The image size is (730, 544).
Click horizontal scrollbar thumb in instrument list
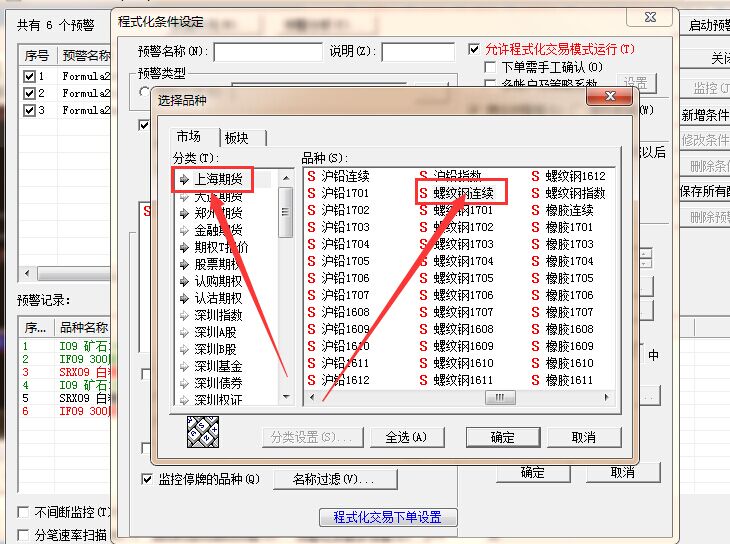[x=500, y=397]
